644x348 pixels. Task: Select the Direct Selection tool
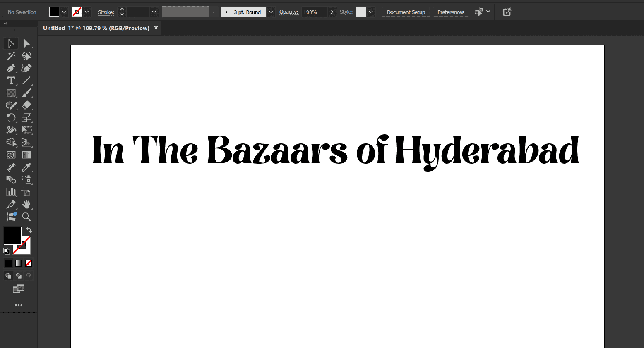[x=27, y=43]
